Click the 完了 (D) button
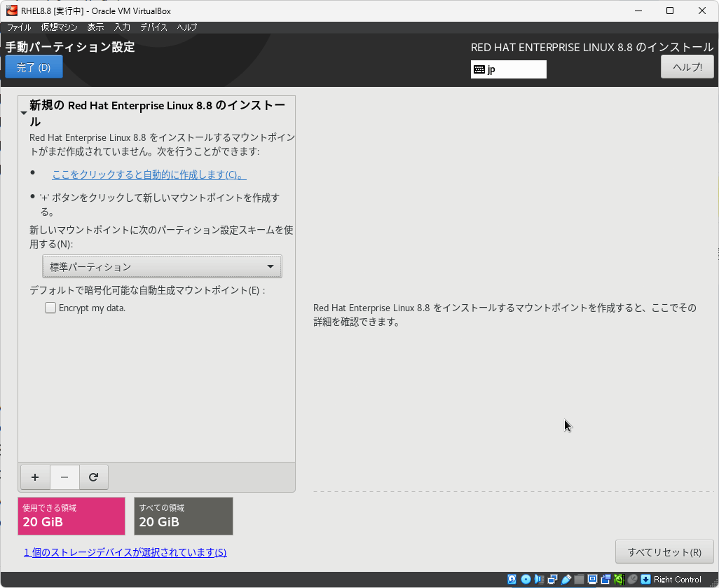Viewport: 719px width, 588px height. click(x=34, y=67)
